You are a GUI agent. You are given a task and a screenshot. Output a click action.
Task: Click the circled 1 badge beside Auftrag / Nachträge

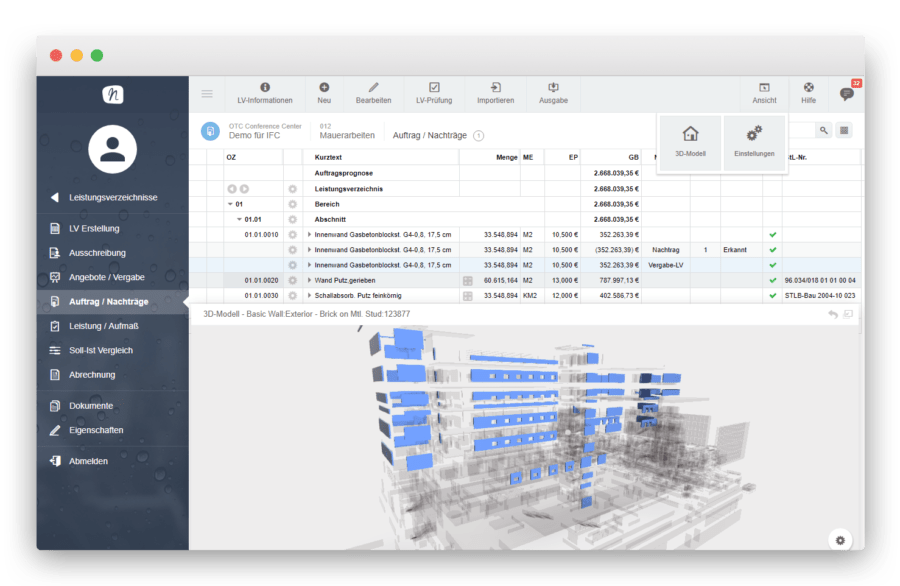[x=478, y=135]
